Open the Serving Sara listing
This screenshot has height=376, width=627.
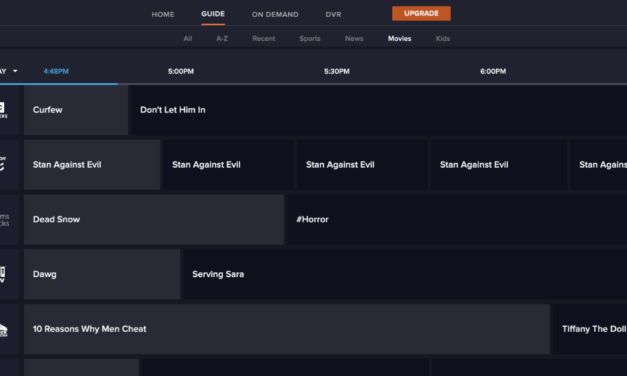[x=405, y=274]
